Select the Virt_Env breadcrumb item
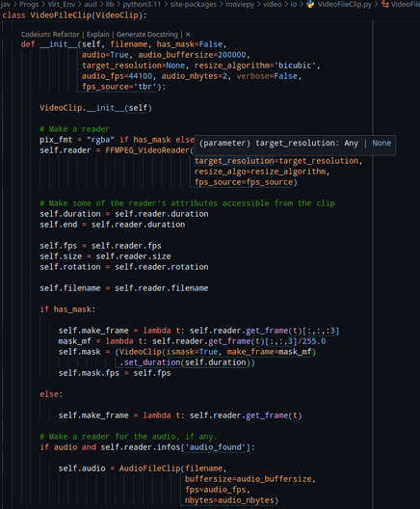 pyautogui.click(x=62, y=4)
